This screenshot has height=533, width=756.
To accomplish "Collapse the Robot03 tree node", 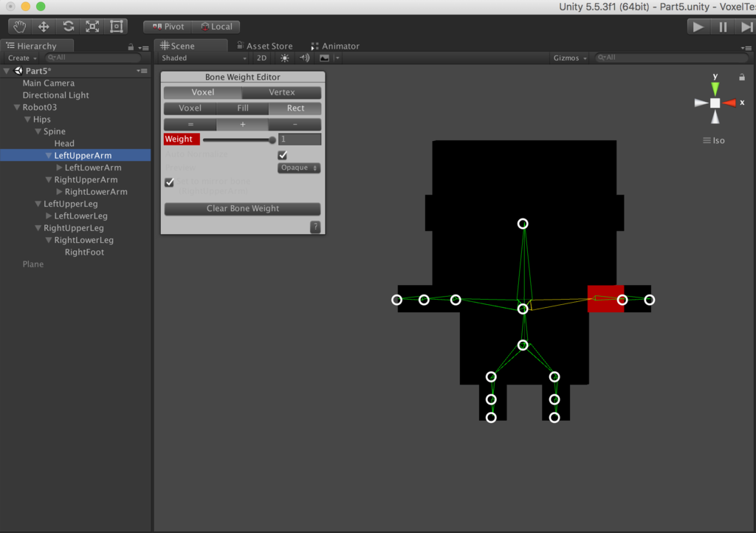I will tap(17, 107).
